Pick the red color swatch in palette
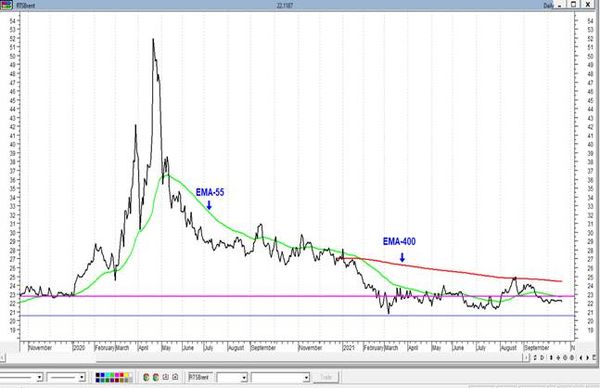The height and width of the screenshot is (388, 600). click(122, 375)
